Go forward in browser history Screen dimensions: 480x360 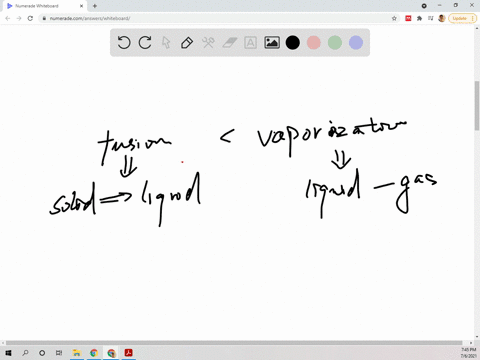[x=19, y=18]
